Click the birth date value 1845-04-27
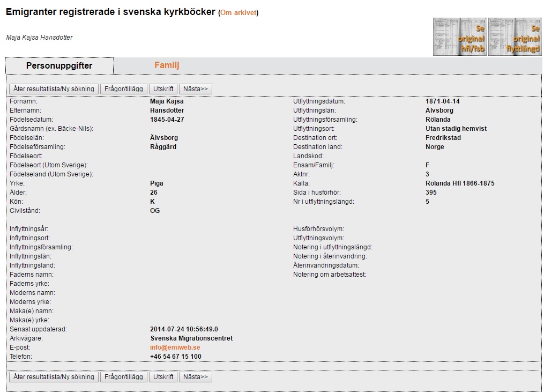 tap(167, 120)
